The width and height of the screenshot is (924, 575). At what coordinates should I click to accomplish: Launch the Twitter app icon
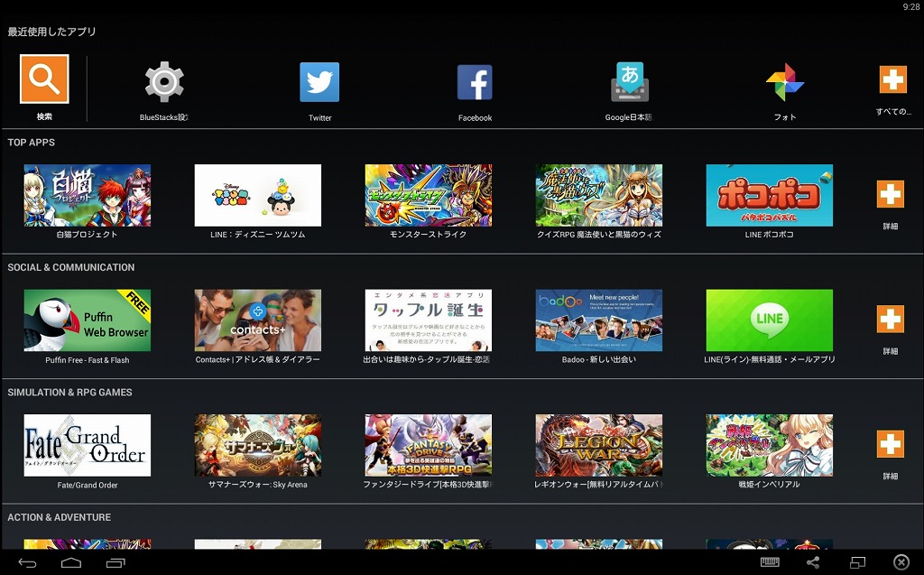tap(319, 82)
